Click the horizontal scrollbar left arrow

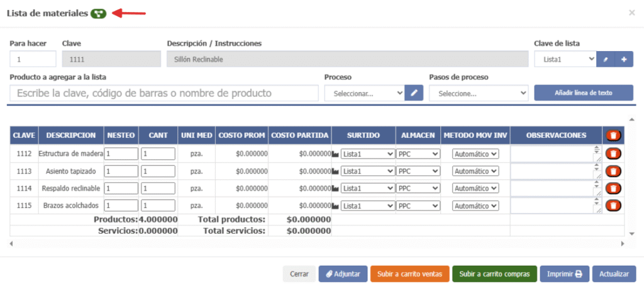point(11,244)
